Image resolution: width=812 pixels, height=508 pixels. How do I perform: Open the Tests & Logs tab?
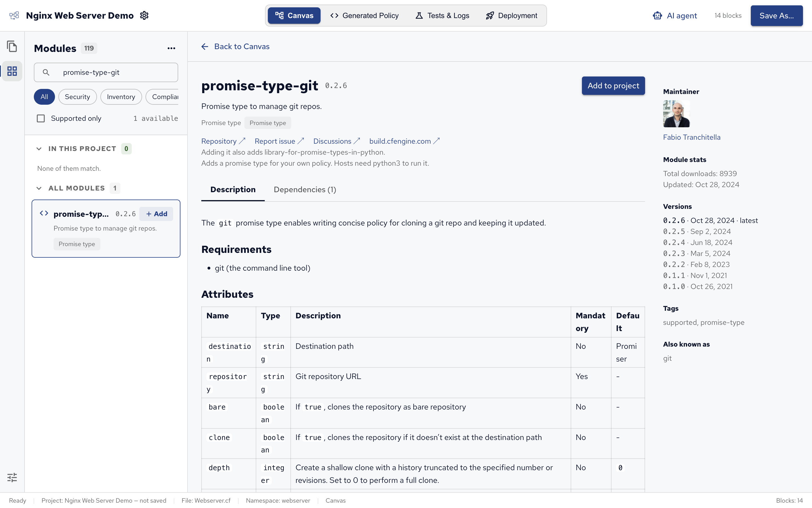click(442, 16)
